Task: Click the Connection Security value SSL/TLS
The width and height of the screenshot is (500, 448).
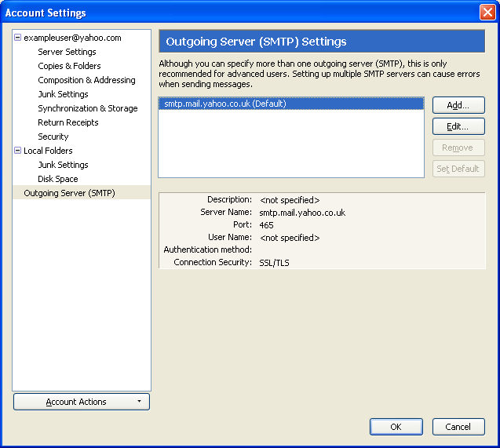Action: [x=274, y=263]
